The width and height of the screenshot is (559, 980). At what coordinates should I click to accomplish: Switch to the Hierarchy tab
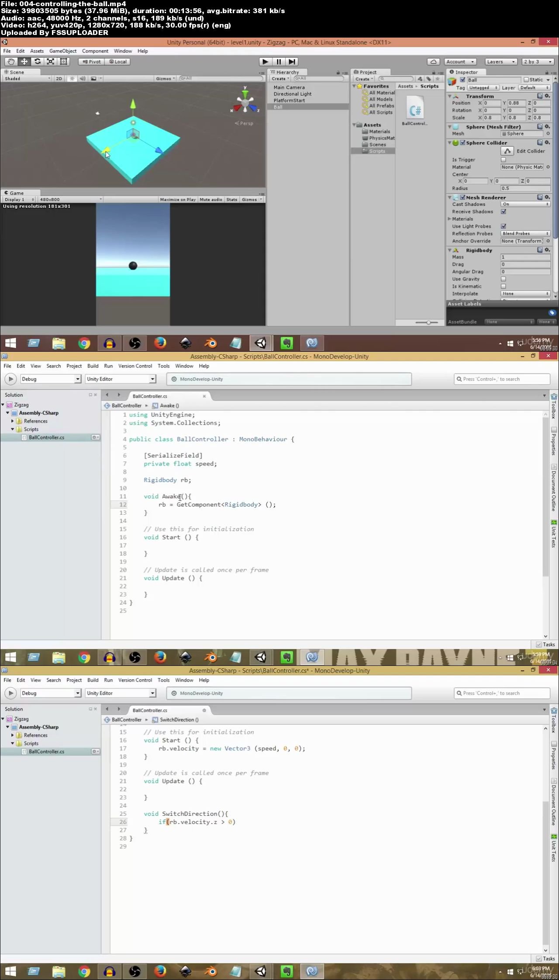[x=287, y=72]
